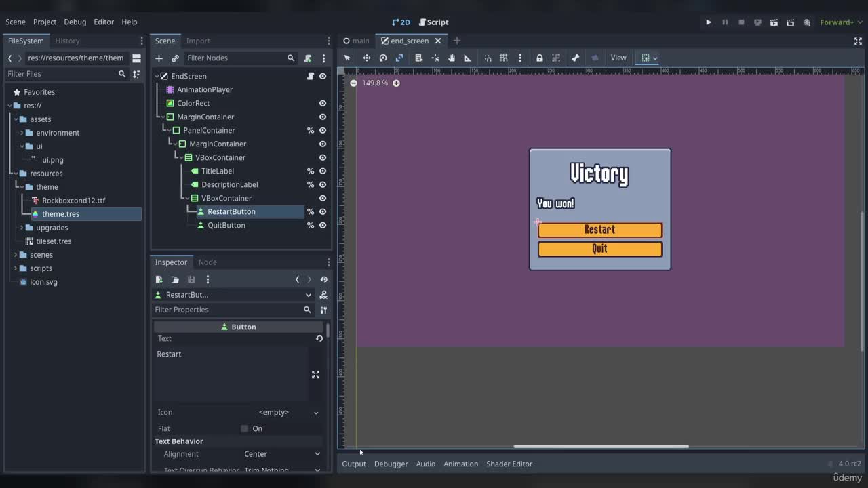Image resolution: width=868 pixels, height=488 pixels.
Task: Open the Project menu
Action: tap(45, 22)
